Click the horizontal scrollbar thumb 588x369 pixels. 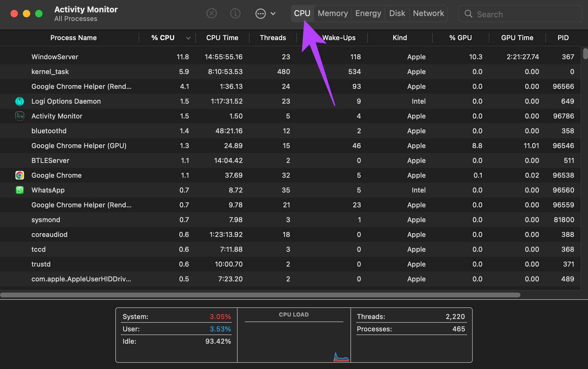click(x=260, y=295)
